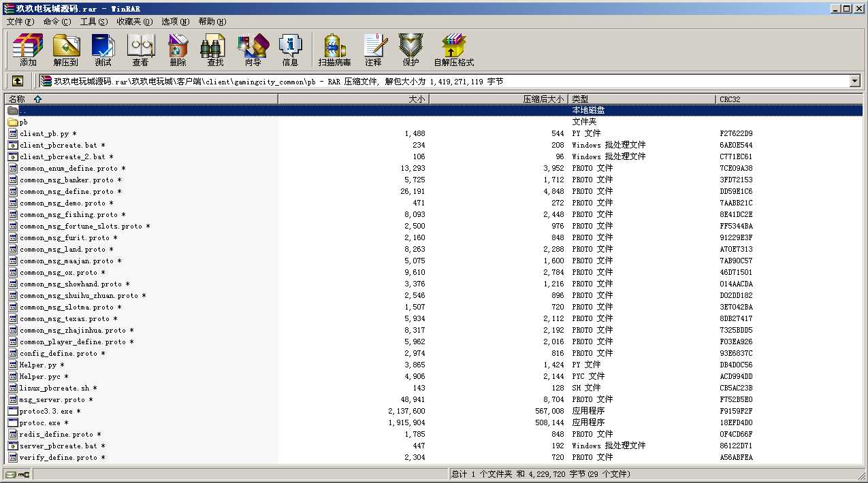This screenshot has height=483, width=868.
Task: Open the 文件 (File) menu
Action: tap(20, 22)
